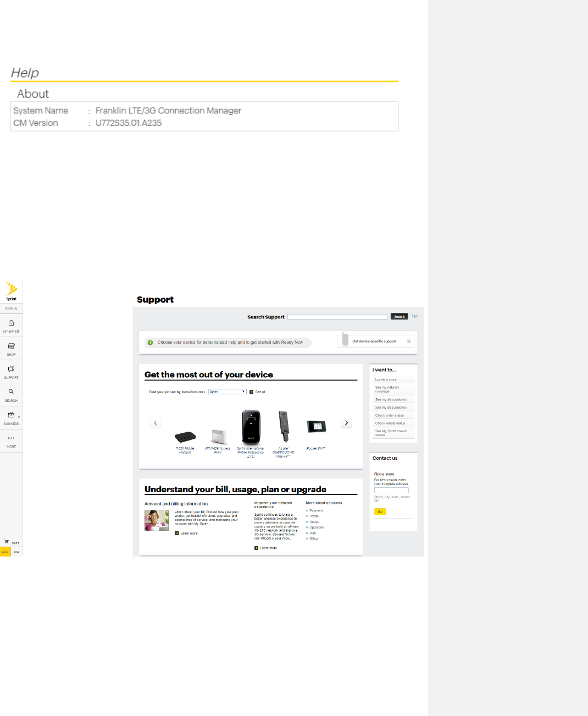Open Learn more under Account and billing
Screen dimensions: 588x716
pyautogui.click(x=189, y=533)
